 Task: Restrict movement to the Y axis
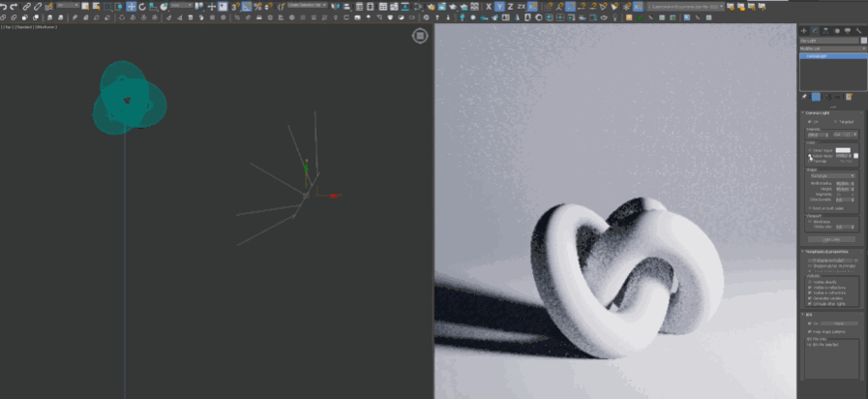499,7
